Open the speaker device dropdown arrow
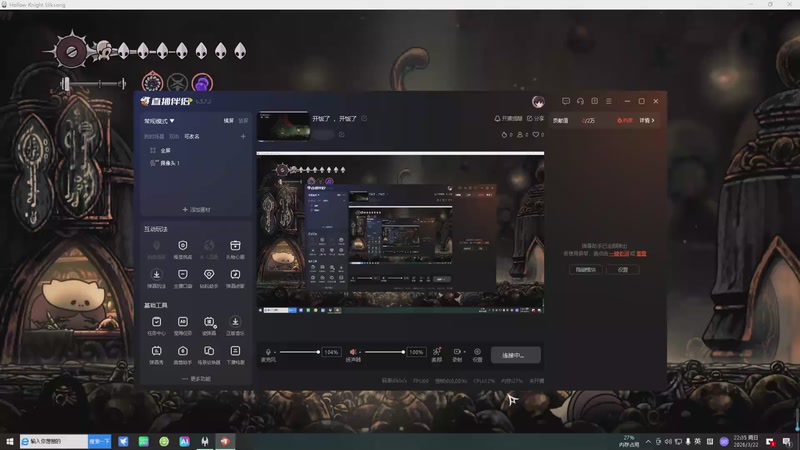This screenshot has height=450, width=800. click(x=360, y=352)
